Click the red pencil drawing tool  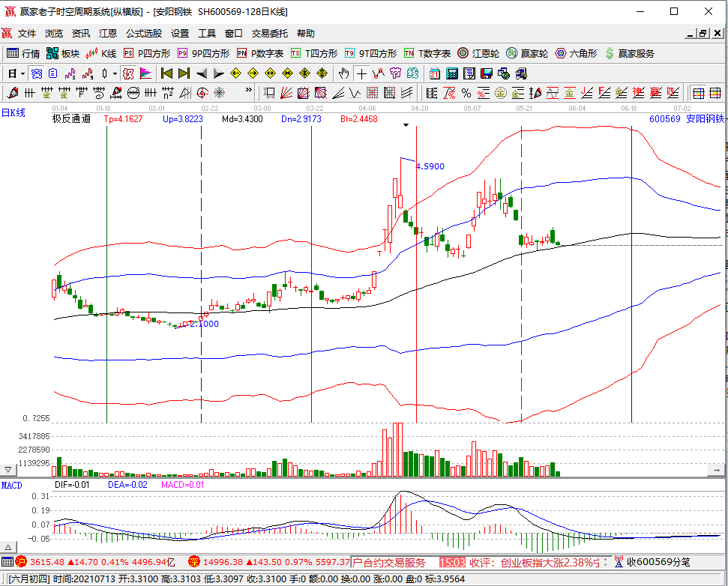point(13,93)
